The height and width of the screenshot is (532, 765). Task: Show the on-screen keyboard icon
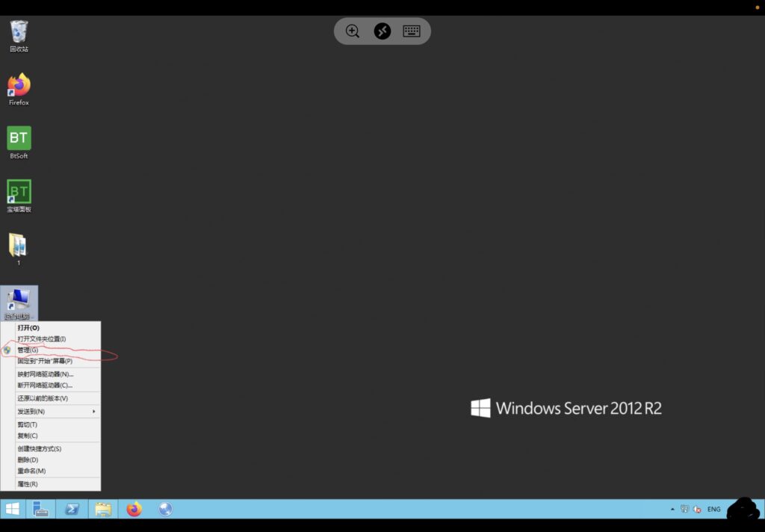[412, 31]
